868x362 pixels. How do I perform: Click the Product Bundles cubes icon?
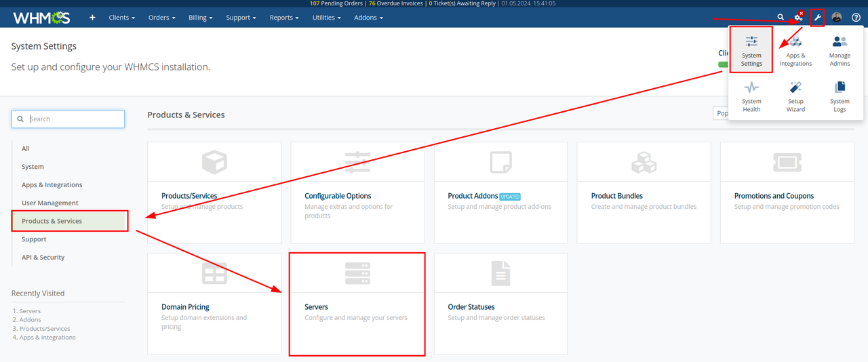pos(644,162)
